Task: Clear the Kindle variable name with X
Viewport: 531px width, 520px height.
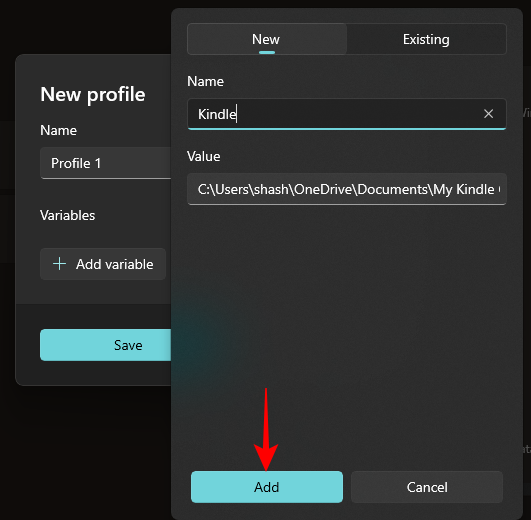Action: [488, 114]
